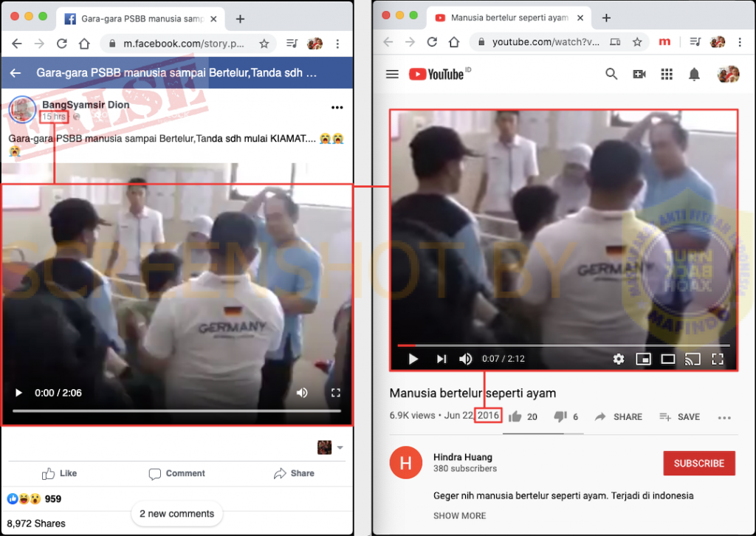Image resolution: width=756 pixels, height=536 pixels.
Task: Toggle YouTube theater mode
Action: click(667, 359)
